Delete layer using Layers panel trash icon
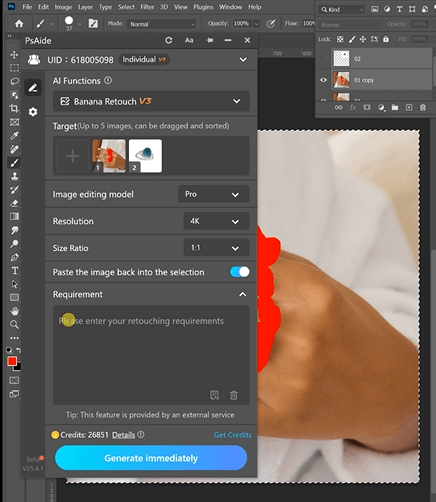 (423, 107)
